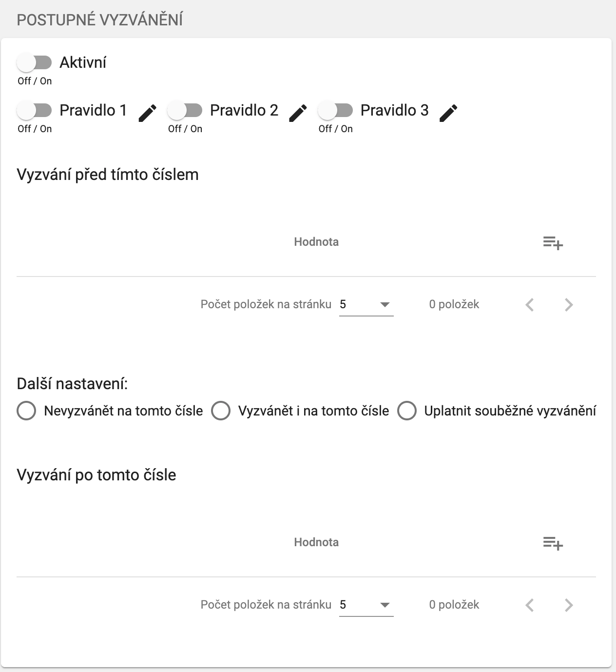Go to previous page in the second table
The height and width of the screenshot is (672, 616).
530,605
